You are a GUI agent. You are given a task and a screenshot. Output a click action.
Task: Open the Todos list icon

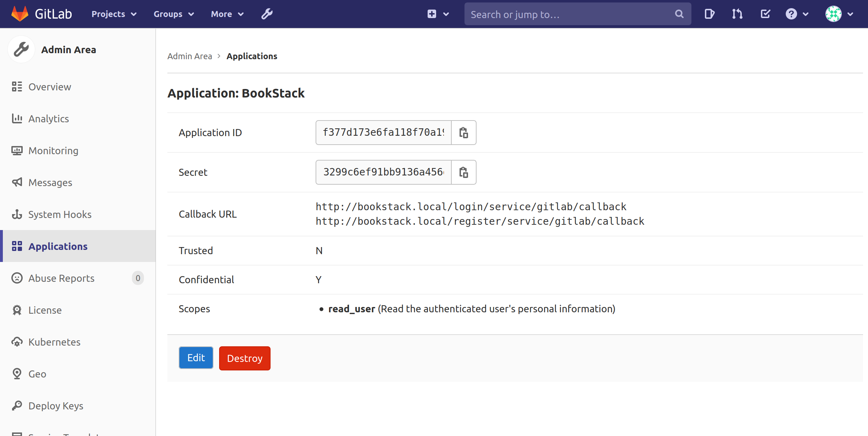pos(765,14)
